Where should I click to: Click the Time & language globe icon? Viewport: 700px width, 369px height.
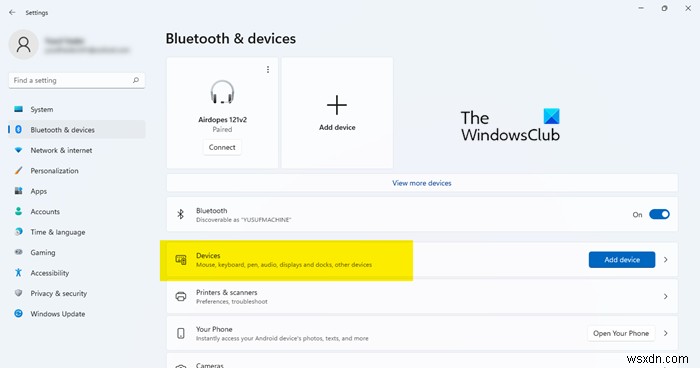click(x=18, y=232)
